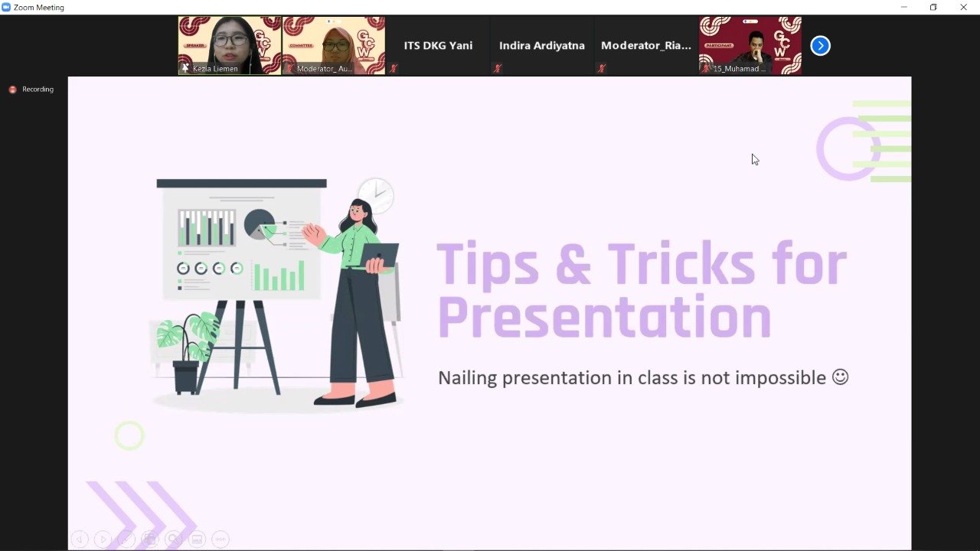Show next participants with blue arrow

coord(820,46)
